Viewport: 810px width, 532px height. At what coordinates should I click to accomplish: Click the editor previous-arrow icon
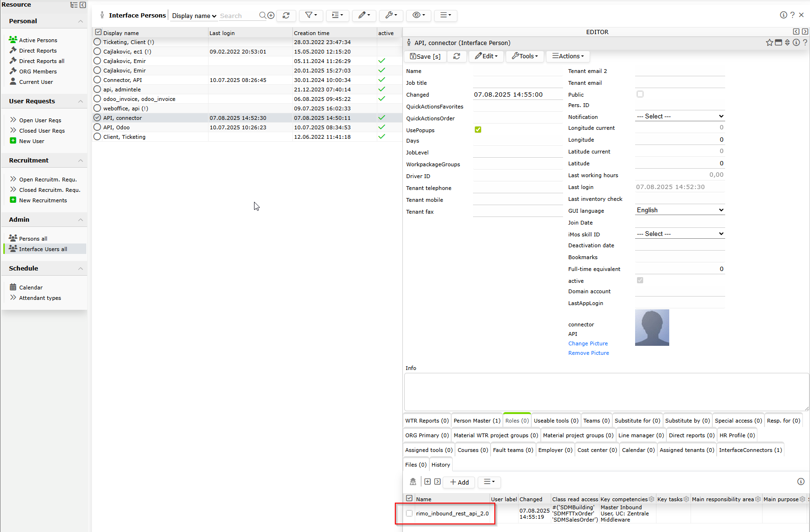796,32
